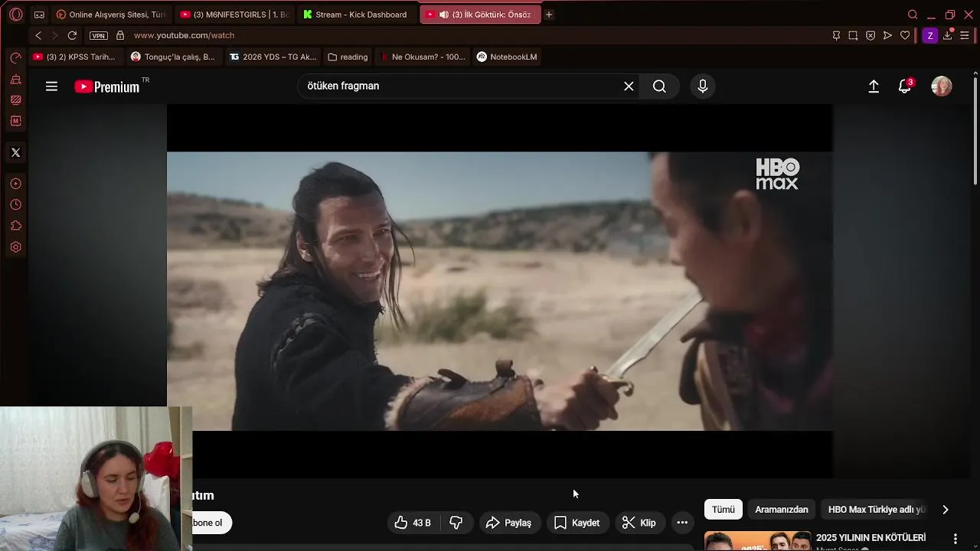The image size is (980, 551).
Task: Open YouTube notifications bell
Action: coord(905,86)
